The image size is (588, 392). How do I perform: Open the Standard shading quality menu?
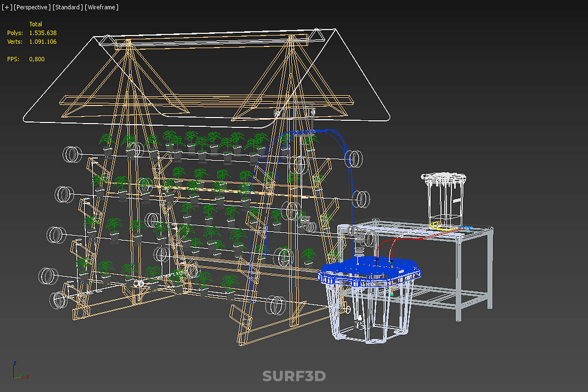[67, 7]
